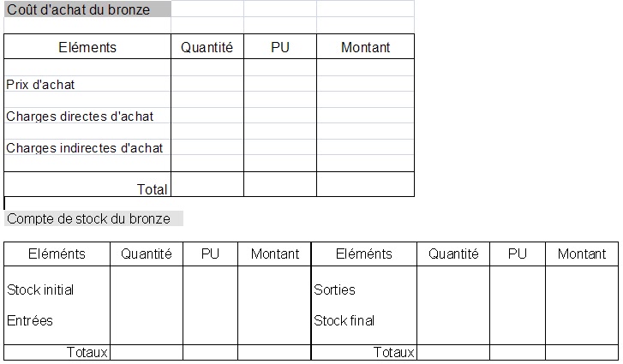Screen dimensions: 623x364
Task: Select the Entrées Montant cell
Action: tap(274, 320)
